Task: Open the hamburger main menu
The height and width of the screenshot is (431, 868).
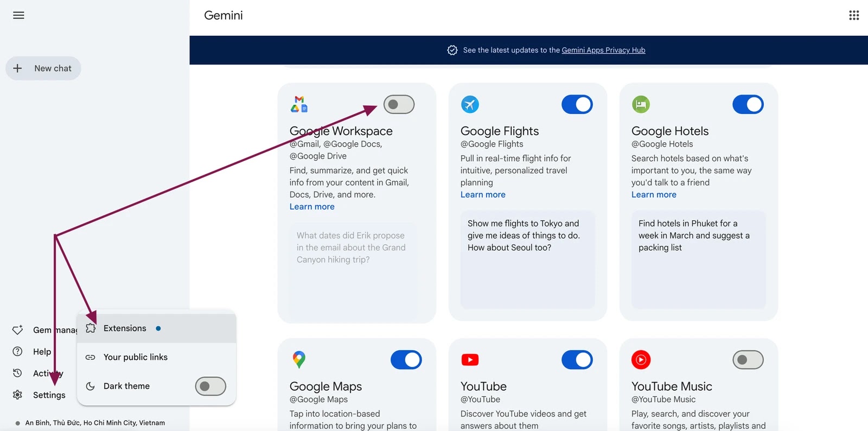Action: (x=18, y=15)
